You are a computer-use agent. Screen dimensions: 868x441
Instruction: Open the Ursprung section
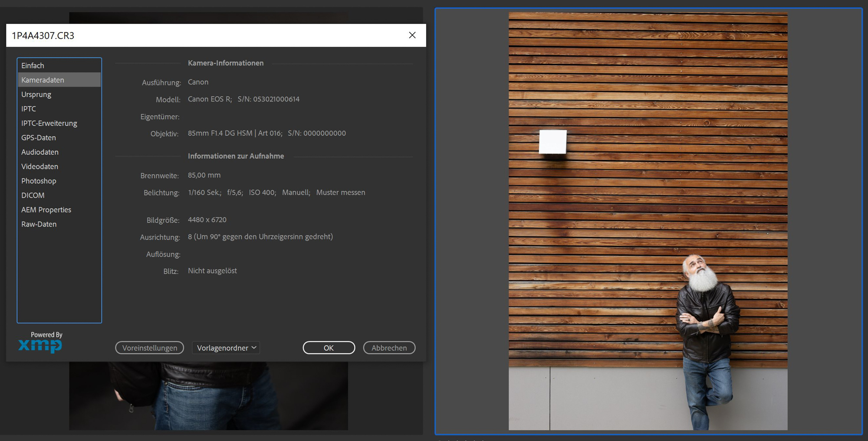(x=36, y=95)
